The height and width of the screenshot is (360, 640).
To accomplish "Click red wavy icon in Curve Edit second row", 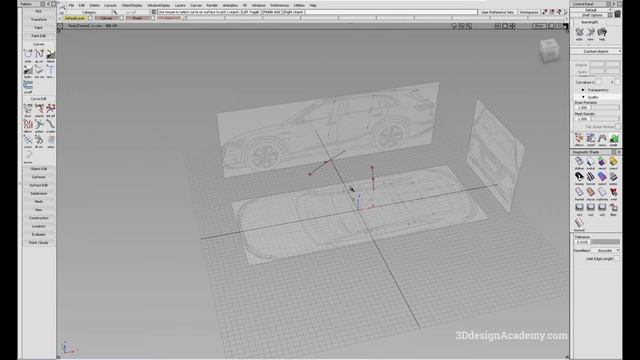I will coord(28,124).
